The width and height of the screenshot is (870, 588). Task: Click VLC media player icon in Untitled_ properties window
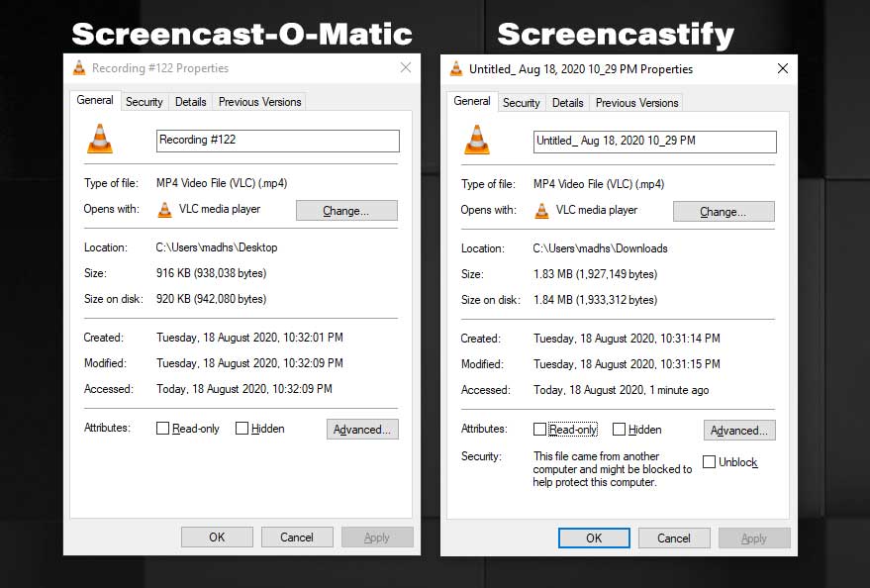click(x=541, y=211)
